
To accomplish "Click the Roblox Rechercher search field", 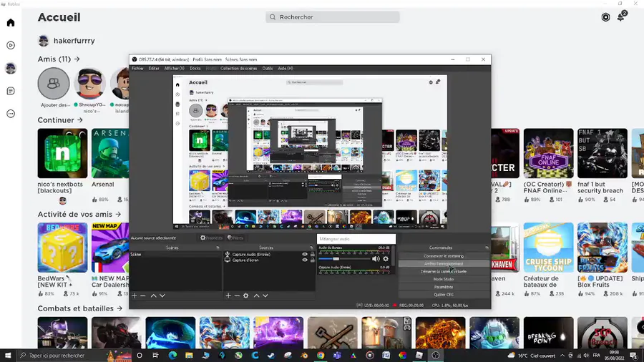I will tap(333, 17).
